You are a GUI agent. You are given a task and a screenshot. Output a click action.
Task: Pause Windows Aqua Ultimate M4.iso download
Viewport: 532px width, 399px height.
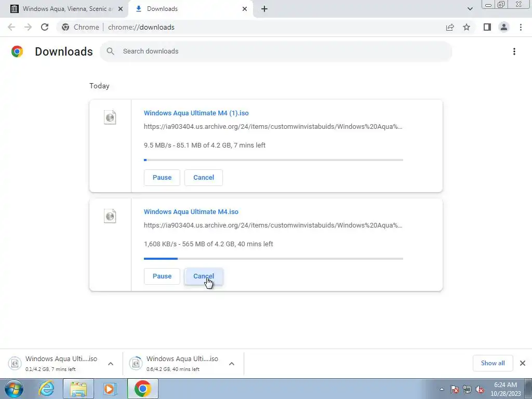point(162,276)
